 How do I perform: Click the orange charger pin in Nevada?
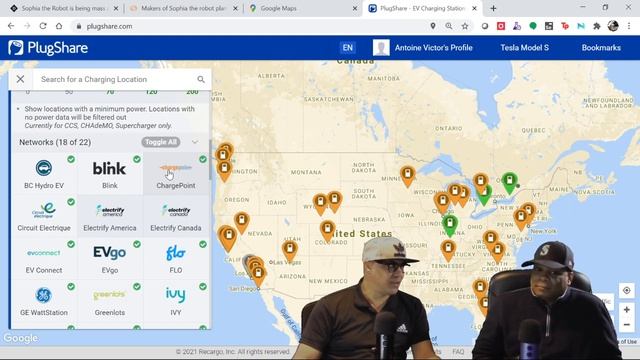[242, 222]
